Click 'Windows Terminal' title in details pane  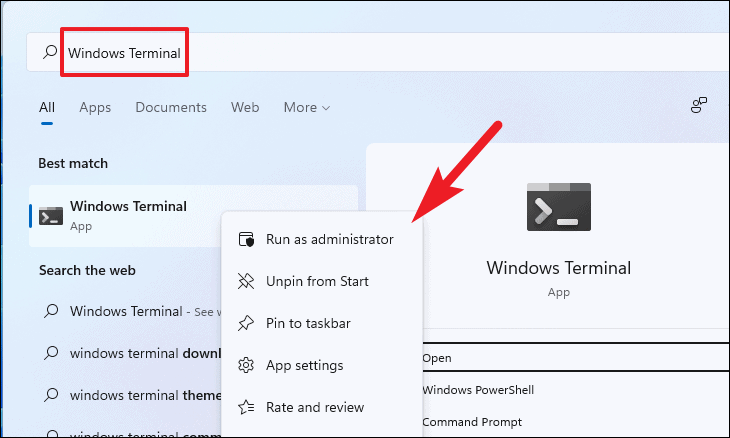pos(559,268)
